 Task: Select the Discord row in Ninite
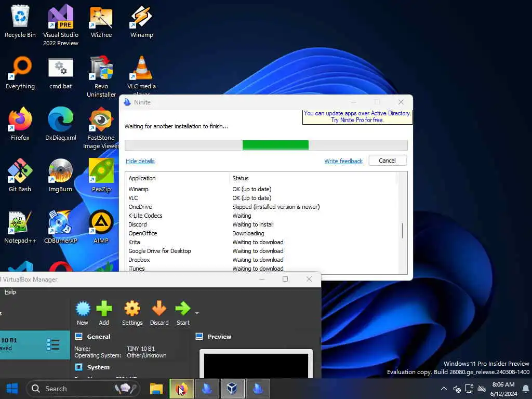tap(261, 224)
